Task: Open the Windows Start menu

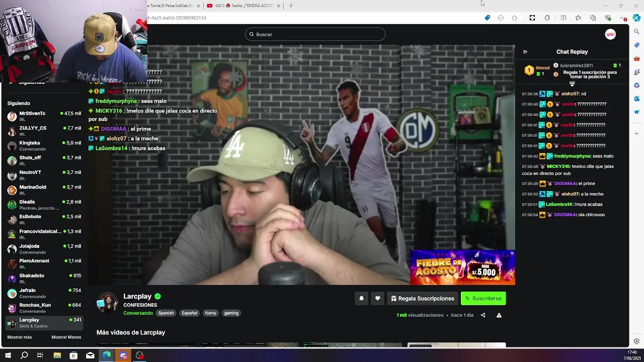Action: pos(8,355)
